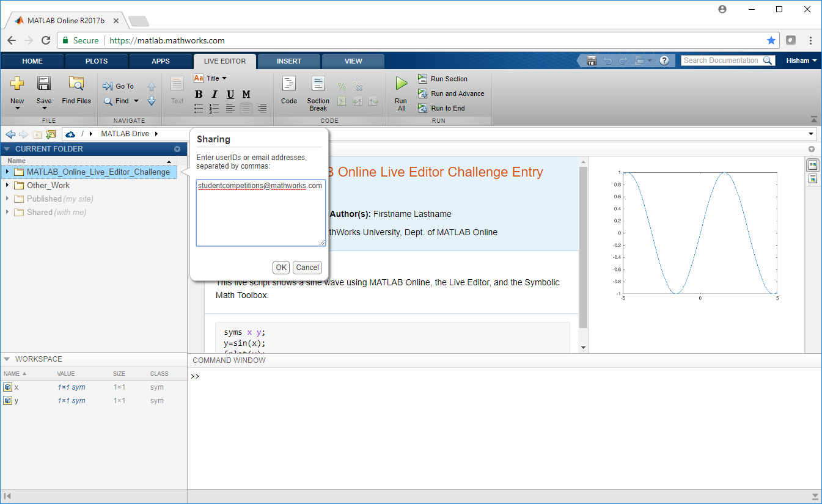Switch to the INSERT tab
This screenshot has height=504, width=822.
[289, 61]
